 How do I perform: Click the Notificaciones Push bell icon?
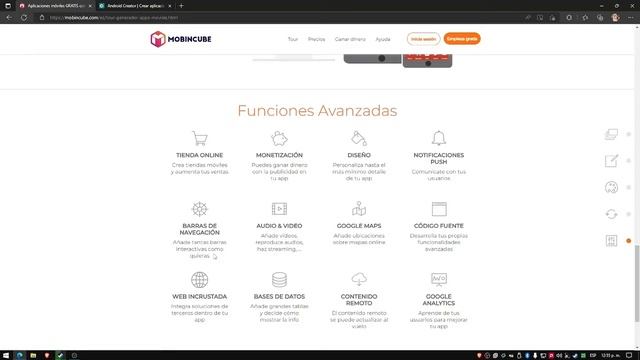point(439,138)
